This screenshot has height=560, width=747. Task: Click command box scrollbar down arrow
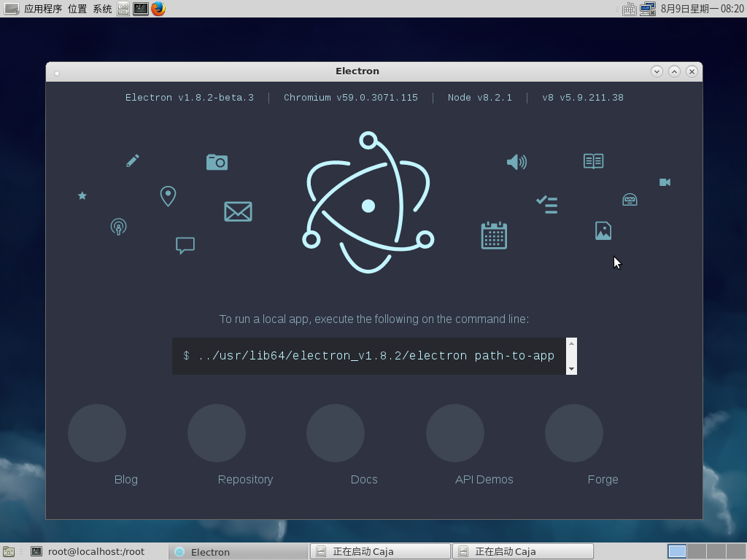tap(571, 369)
